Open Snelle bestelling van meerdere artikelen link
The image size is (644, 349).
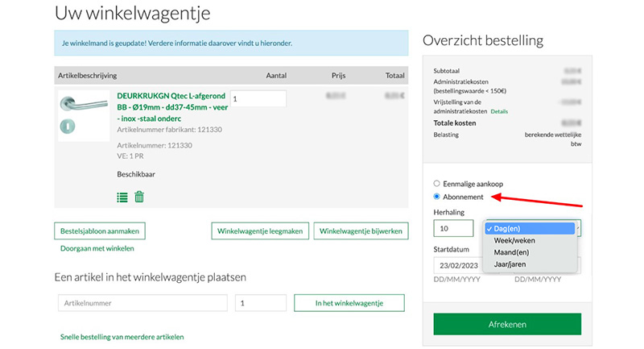pyautogui.click(x=122, y=336)
